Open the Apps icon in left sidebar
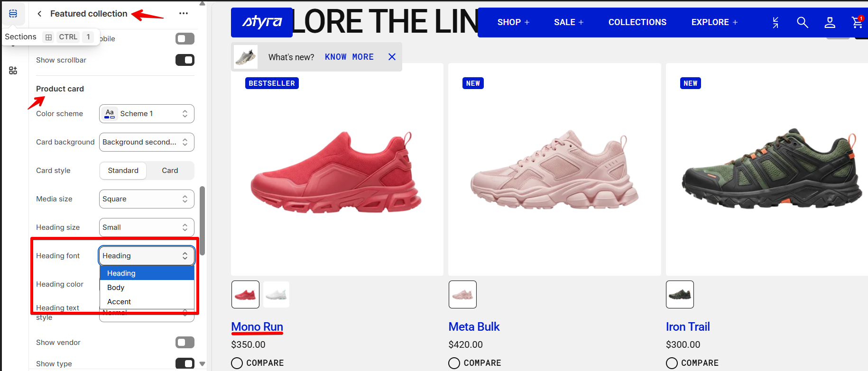This screenshot has width=868, height=371. pyautogui.click(x=13, y=71)
